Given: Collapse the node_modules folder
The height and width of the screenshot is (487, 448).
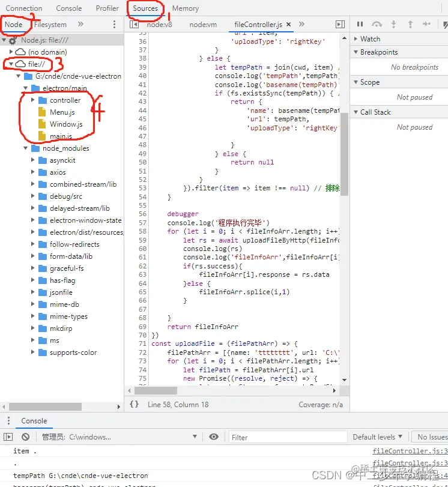Looking at the screenshot, I should point(25,148).
